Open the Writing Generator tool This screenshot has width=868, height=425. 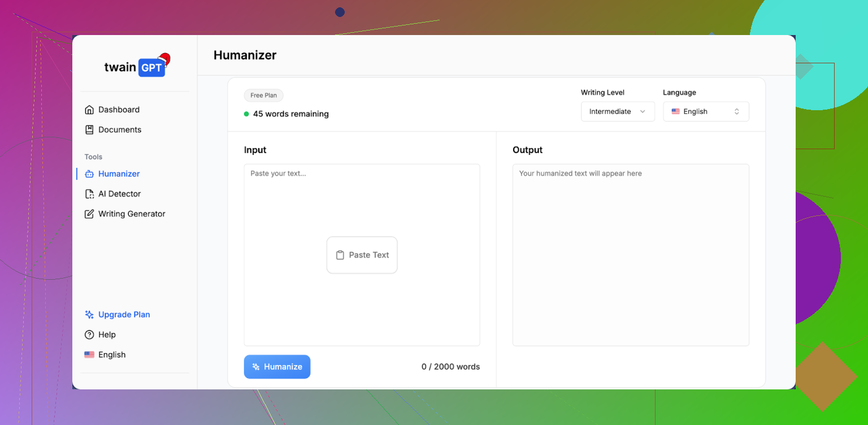tap(132, 214)
